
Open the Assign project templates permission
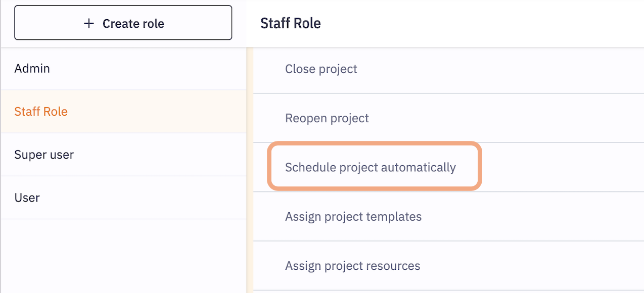tap(353, 217)
